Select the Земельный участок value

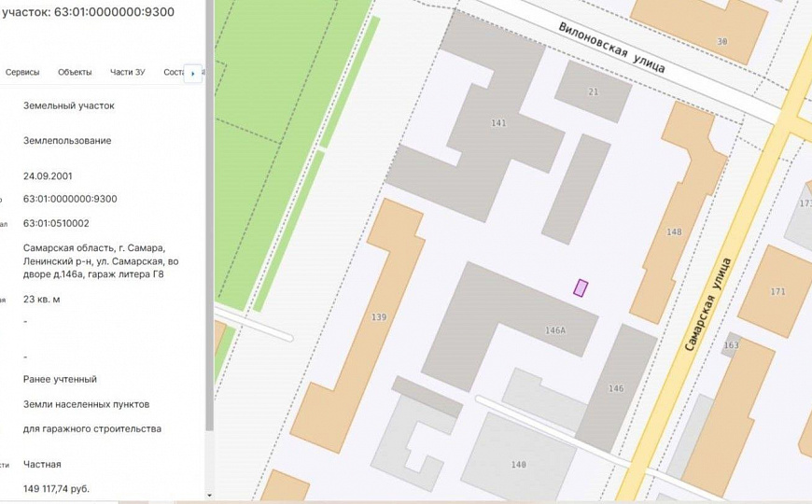pos(69,105)
